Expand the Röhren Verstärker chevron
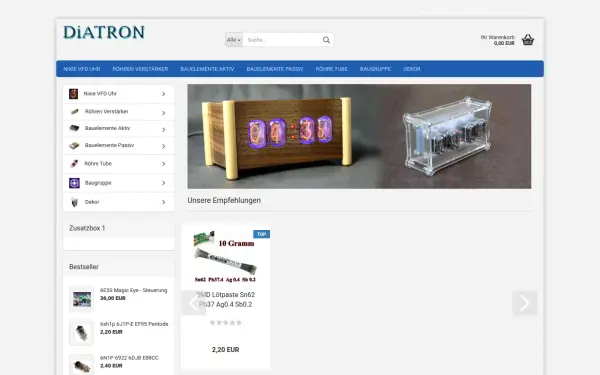 (x=163, y=113)
